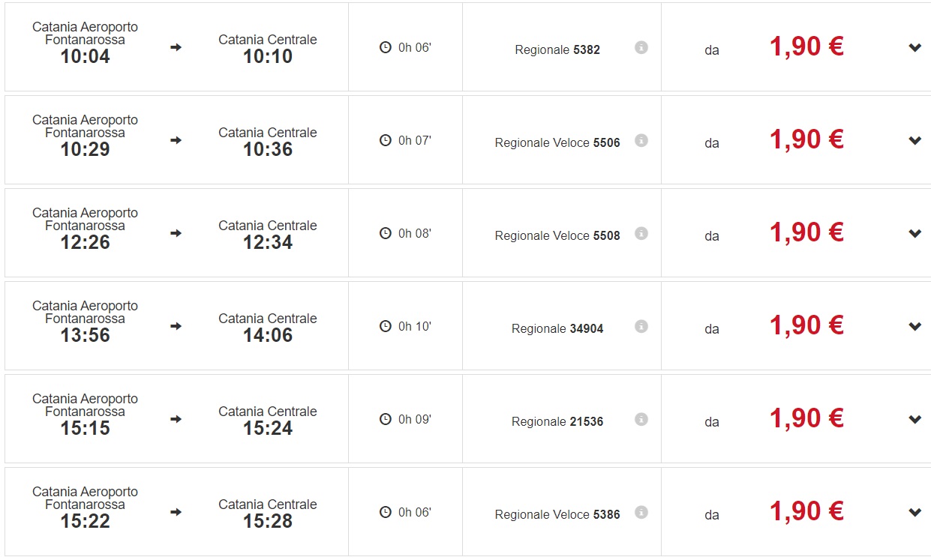Open chevron for the 12:26 departure
The image size is (931, 560).
pyautogui.click(x=914, y=234)
